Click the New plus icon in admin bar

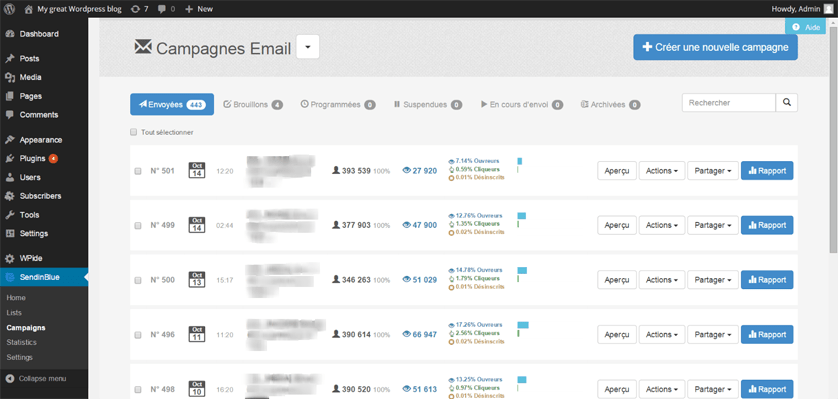point(189,9)
